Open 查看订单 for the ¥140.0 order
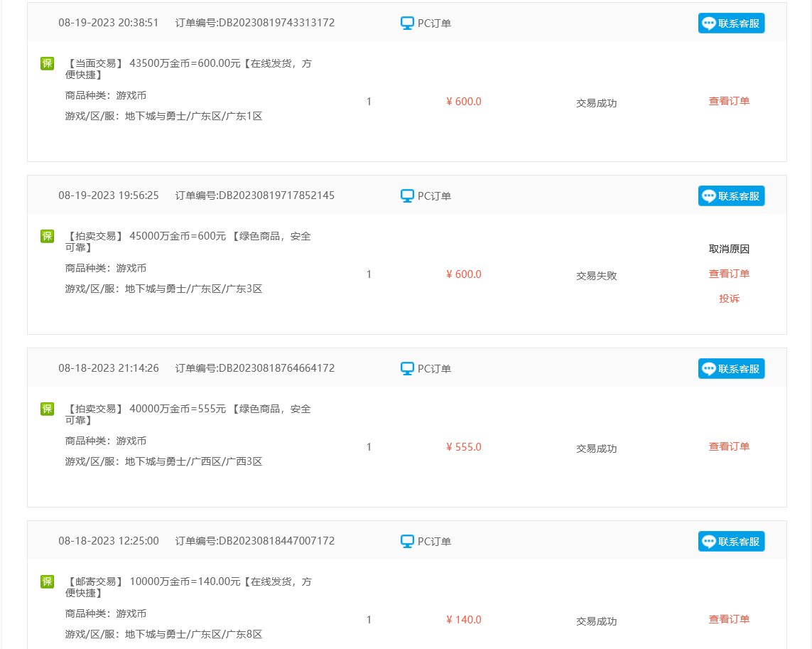 pyautogui.click(x=729, y=619)
